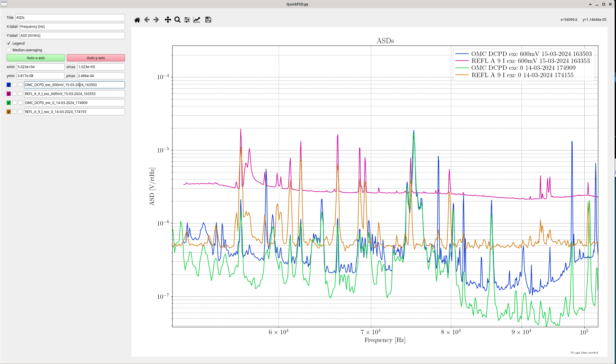616x364 pixels.
Task: Go back to previous view arrow
Action: pos(147,20)
